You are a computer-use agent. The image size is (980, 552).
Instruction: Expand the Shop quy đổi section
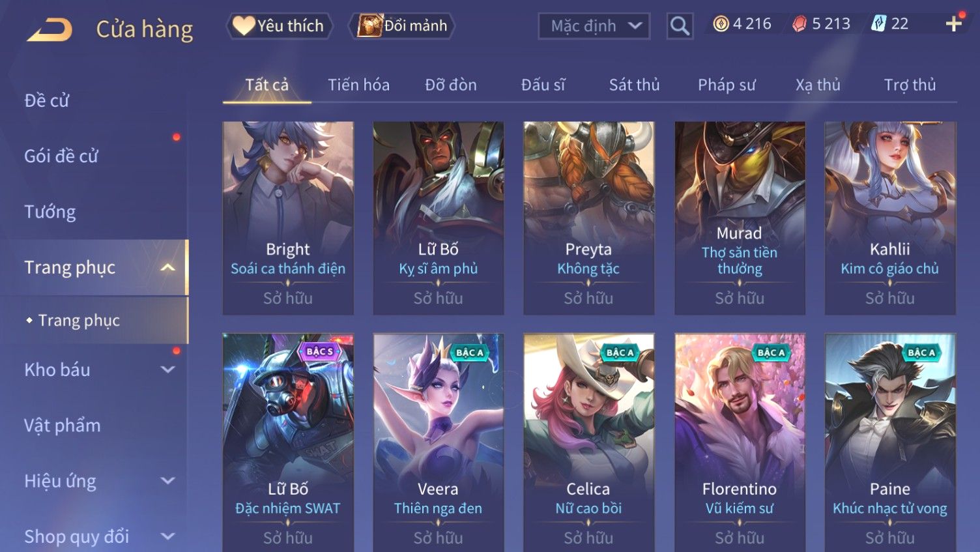click(x=167, y=536)
